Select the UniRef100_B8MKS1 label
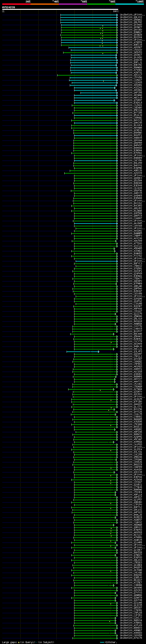Image resolution: width=146 pixels, height=644 pixels. [131, 435]
